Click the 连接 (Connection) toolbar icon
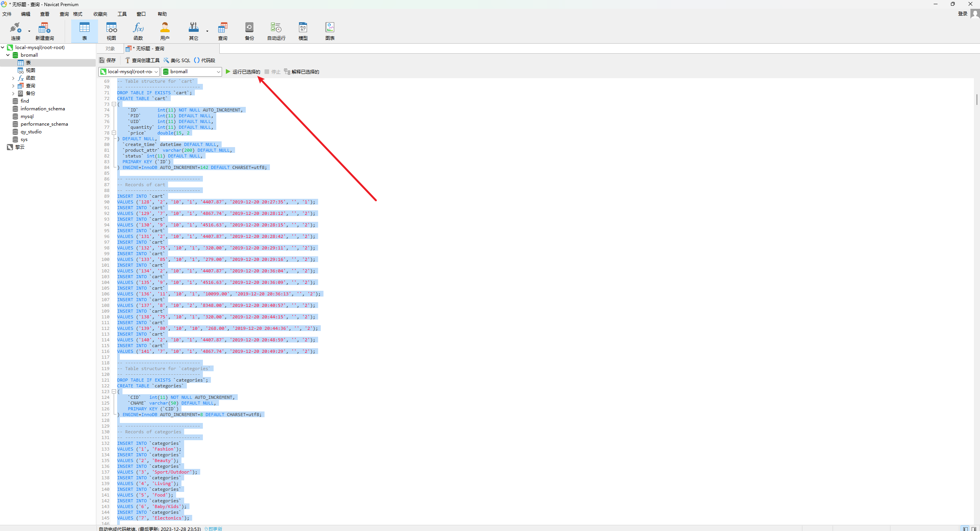 click(x=15, y=31)
